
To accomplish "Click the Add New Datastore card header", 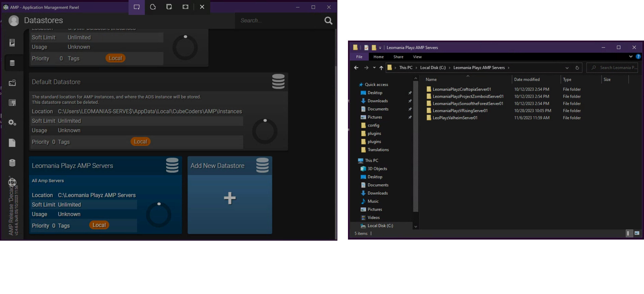I will (230, 166).
